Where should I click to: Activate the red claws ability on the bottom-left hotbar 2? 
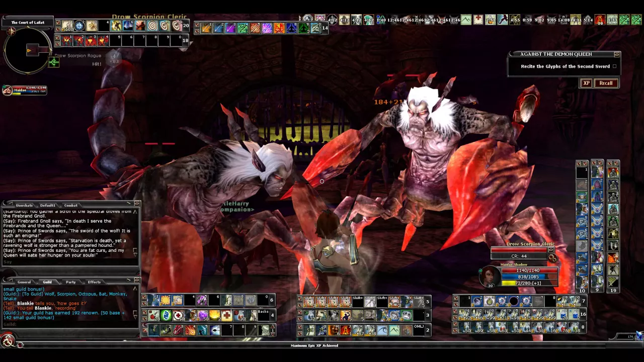(178, 330)
